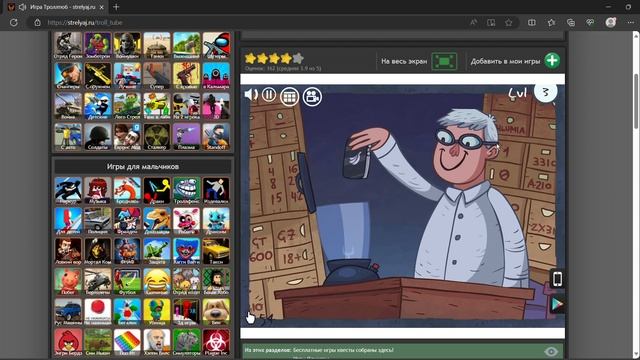Open the 'Игры для мальчиков' section header

point(143,167)
